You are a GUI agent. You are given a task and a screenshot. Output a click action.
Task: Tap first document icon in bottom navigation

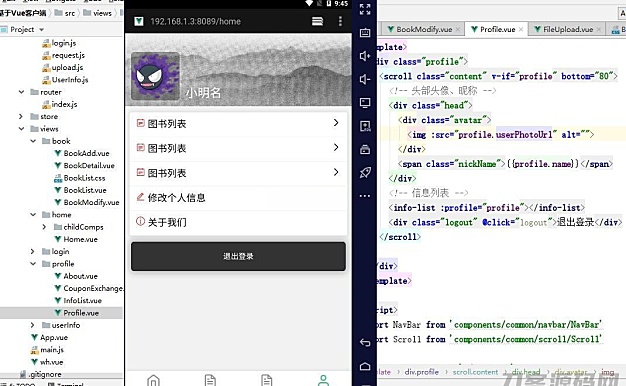coord(210,380)
